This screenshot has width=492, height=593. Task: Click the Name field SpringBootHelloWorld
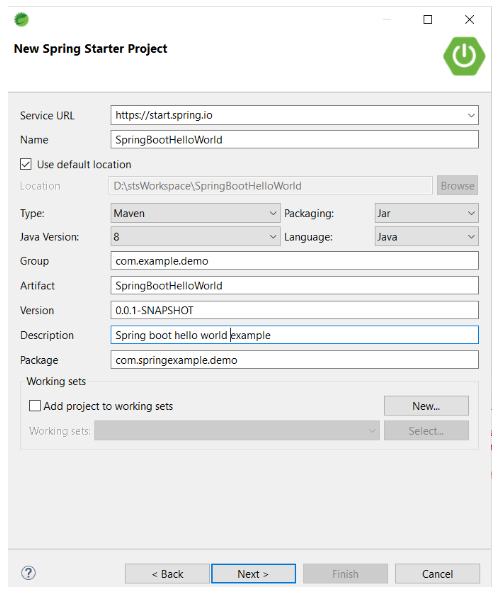pos(295,140)
